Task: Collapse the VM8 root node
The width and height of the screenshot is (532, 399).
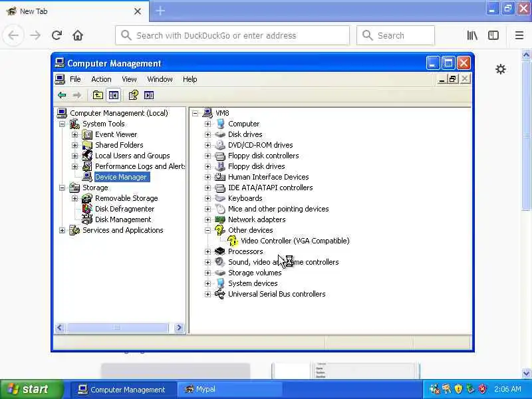Action: 196,113
